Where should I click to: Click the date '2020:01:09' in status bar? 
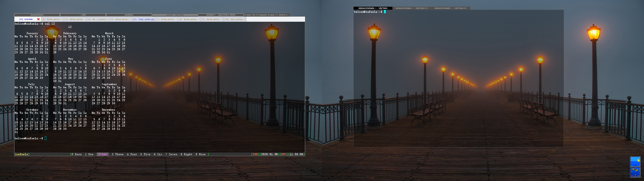[x=269, y=154]
